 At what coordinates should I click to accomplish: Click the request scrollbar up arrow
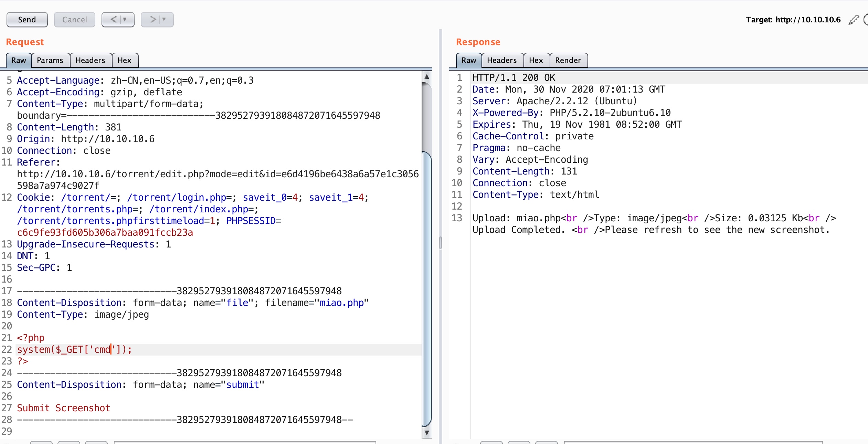click(427, 77)
